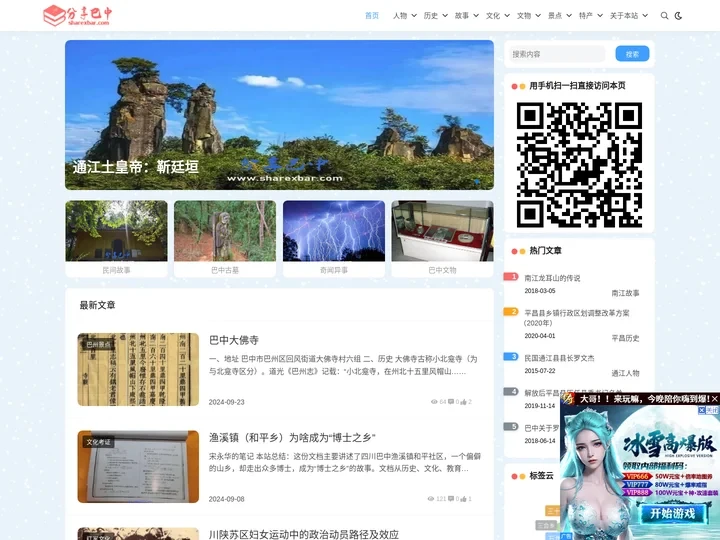Open the 通江土皇帝：靳廷垣 banner slide

[x=279, y=115]
